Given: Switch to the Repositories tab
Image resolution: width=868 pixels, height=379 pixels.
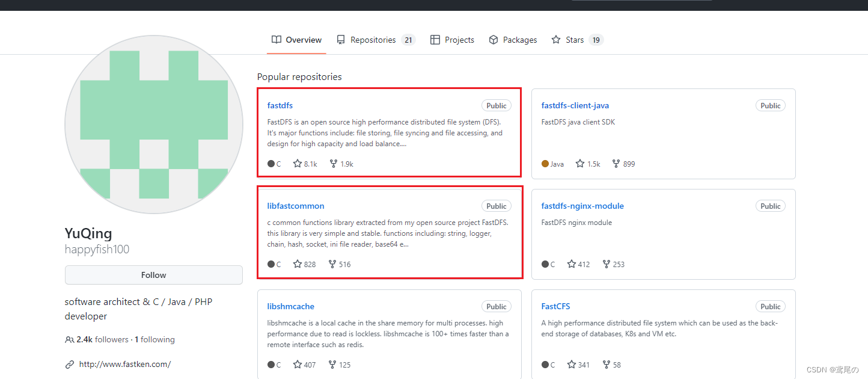Looking at the screenshot, I should 376,40.
